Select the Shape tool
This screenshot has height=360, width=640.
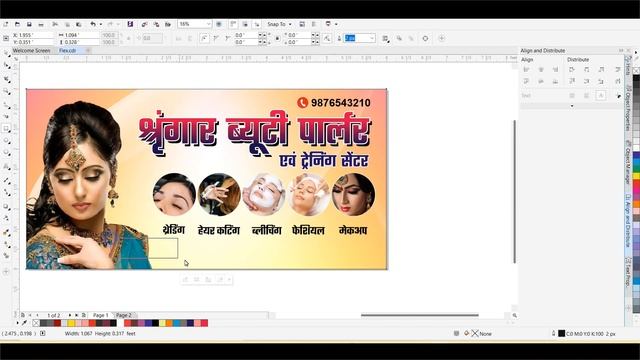point(6,66)
